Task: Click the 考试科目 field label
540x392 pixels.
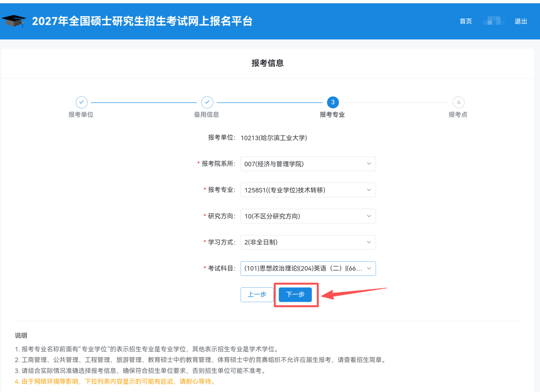Action: 221,269
